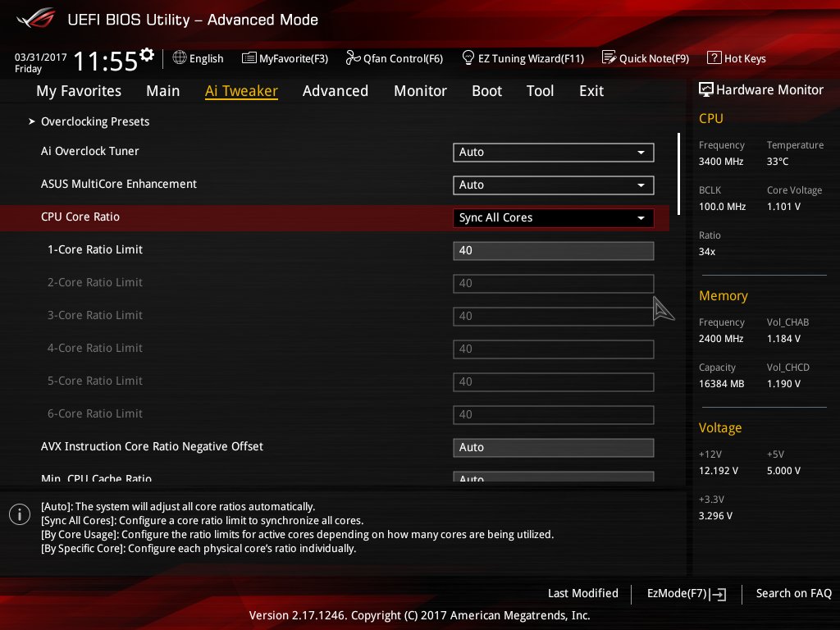This screenshot has width=840, height=630.
Task: Click the Ratio value 34x
Action: pyautogui.click(x=706, y=252)
